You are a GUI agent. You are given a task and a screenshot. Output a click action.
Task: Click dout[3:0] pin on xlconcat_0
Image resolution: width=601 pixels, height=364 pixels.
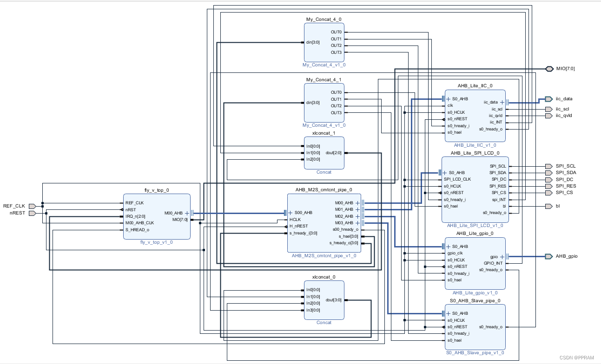click(334, 300)
